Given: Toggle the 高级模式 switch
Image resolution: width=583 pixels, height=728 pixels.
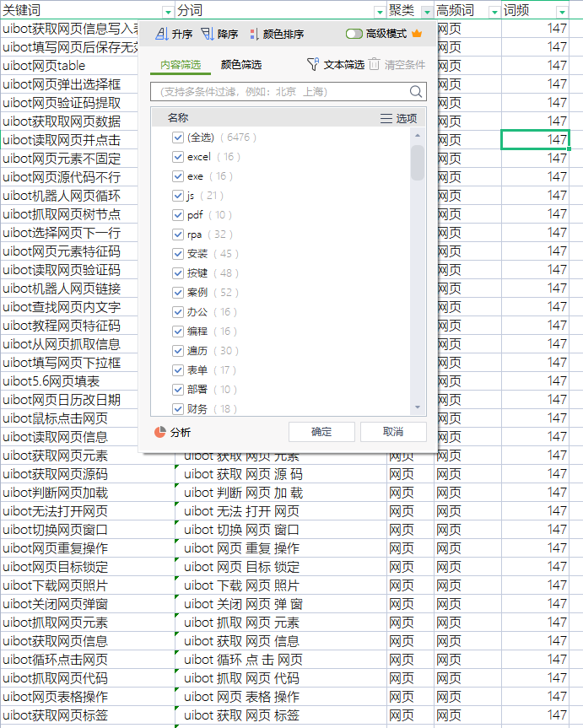Looking at the screenshot, I should (x=354, y=34).
